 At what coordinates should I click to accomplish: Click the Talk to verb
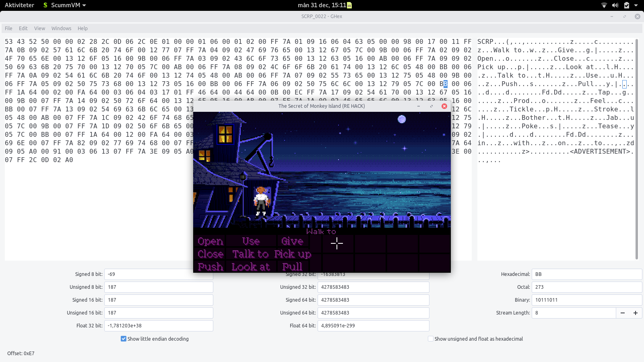point(250,254)
